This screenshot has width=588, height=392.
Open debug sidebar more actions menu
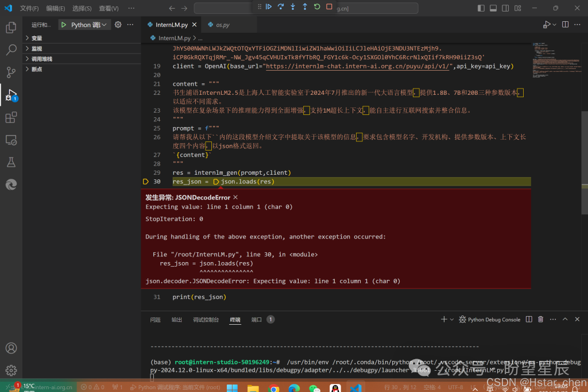tap(130, 25)
